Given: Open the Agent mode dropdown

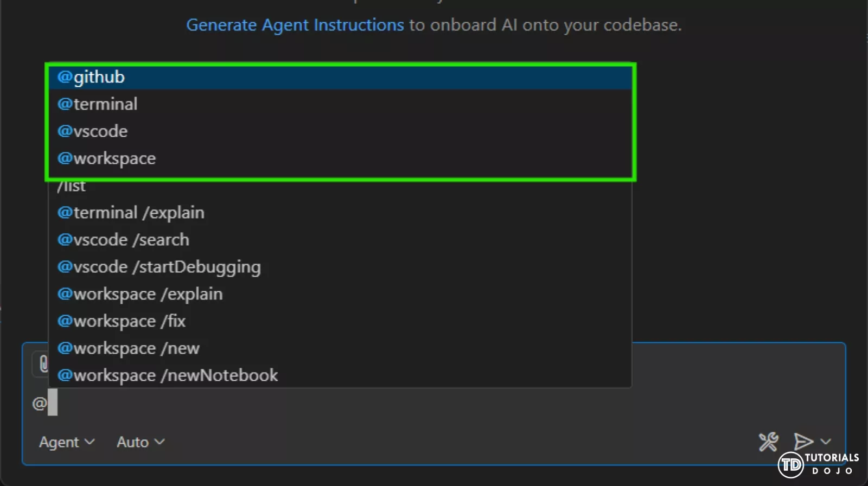Looking at the screenshot, I should coord(67,442).
